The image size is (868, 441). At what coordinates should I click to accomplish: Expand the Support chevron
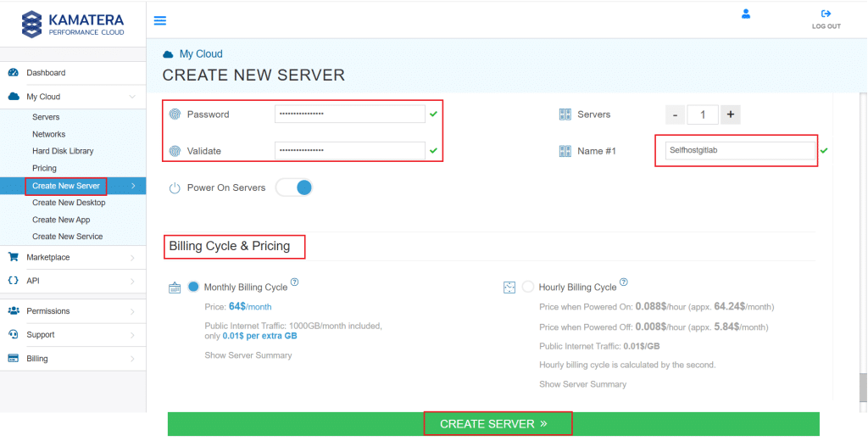(132, 335)
